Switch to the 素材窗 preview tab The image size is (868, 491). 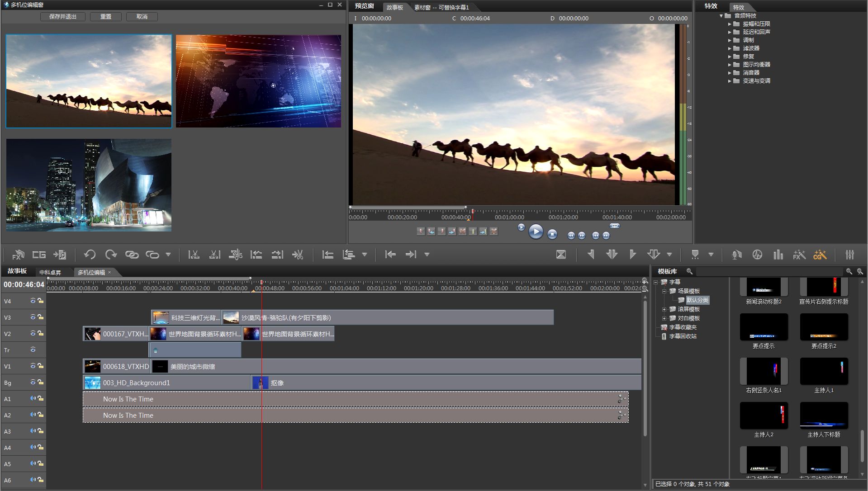click(441, 7)
